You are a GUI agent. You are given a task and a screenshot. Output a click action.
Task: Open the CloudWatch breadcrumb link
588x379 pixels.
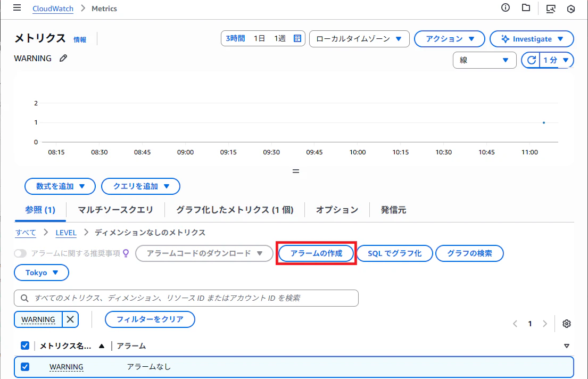(x=53, y=9)
